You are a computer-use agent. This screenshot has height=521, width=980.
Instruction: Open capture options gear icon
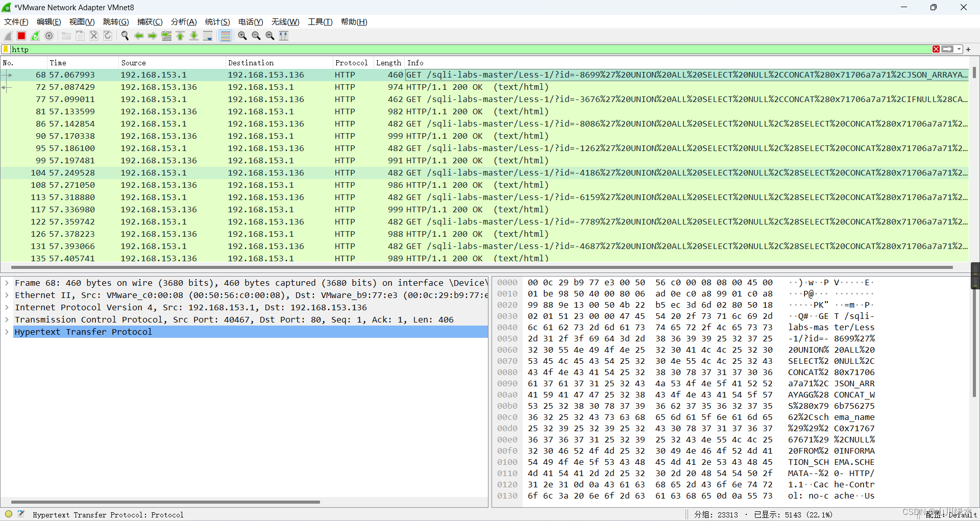[x=49, y=36]
